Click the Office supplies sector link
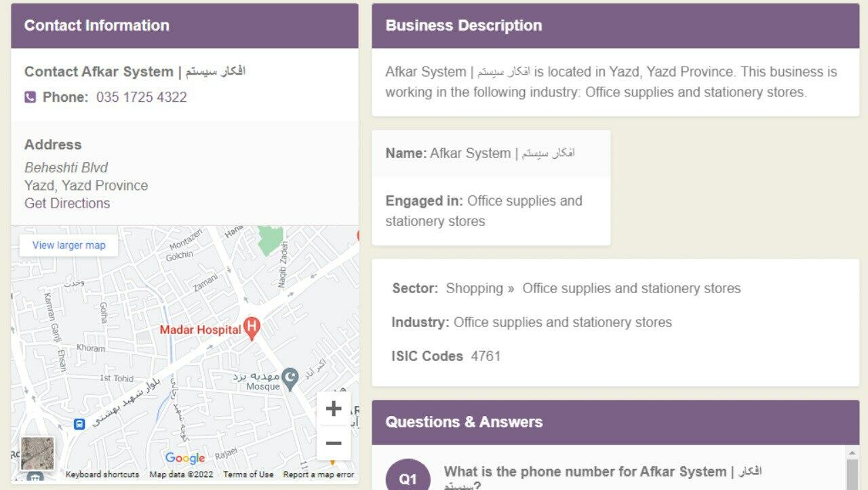The height and width of the screenshot is (490, 868). [x=631, y=288]
